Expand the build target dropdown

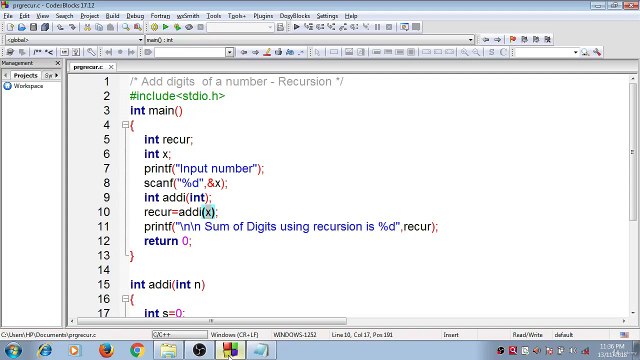[x=270, y=27]
